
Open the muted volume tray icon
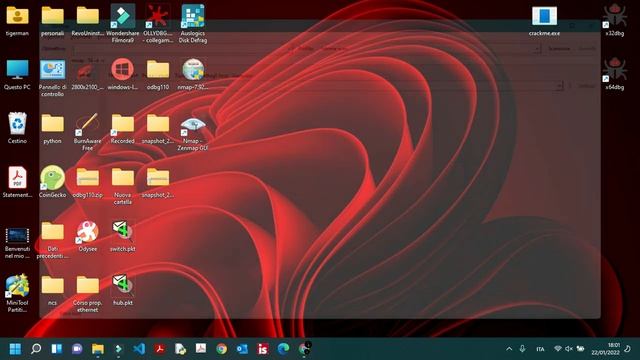point(569,349)
